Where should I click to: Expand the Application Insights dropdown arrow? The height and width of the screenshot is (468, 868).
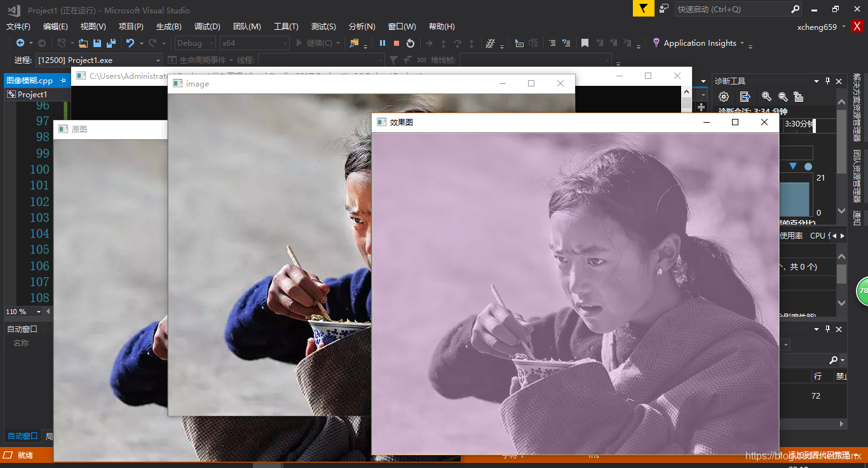[x=742, y=43]
